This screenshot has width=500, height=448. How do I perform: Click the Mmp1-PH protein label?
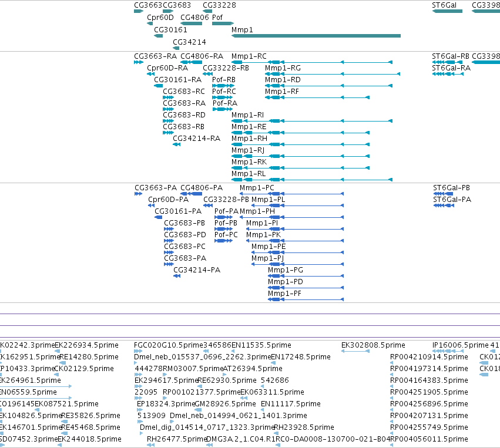257,211
